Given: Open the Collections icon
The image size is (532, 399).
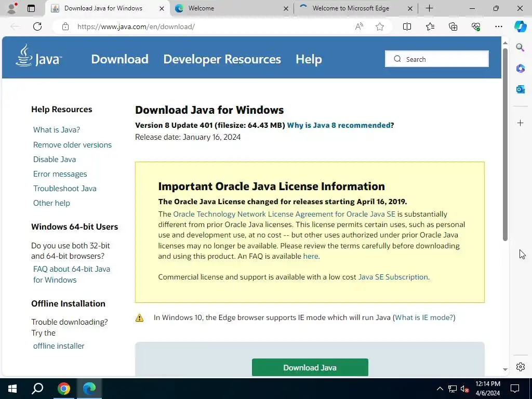Looking at the screenshot, I should (x=453, y=26).
